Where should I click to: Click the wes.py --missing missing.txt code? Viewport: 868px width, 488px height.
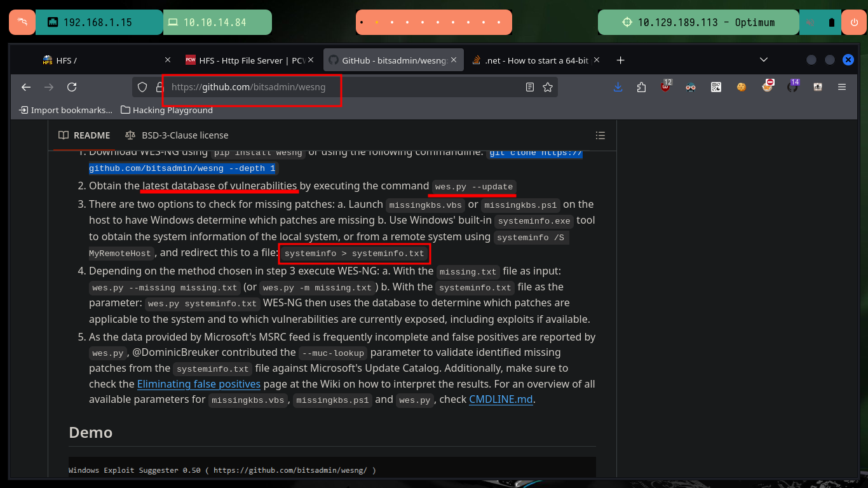click(x=165, y=288)
